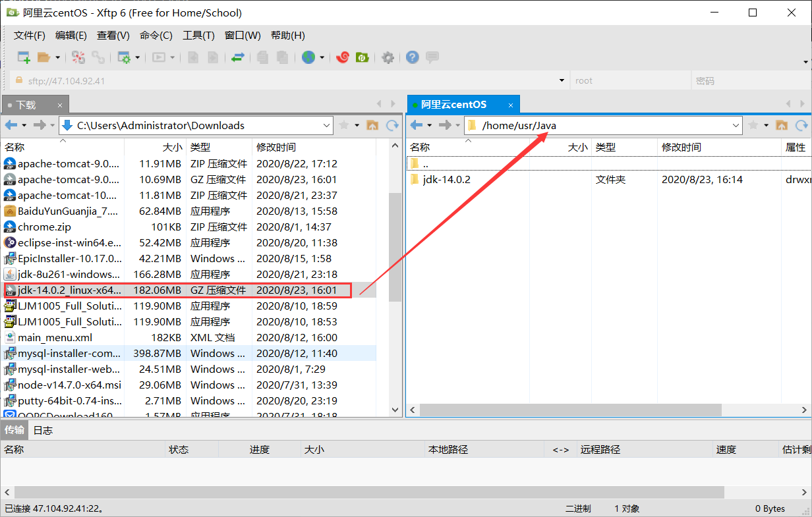Screen dimensions: 812x517
Task: Close the 阿里云centOS tab with its X
Action: pos(511,104)
